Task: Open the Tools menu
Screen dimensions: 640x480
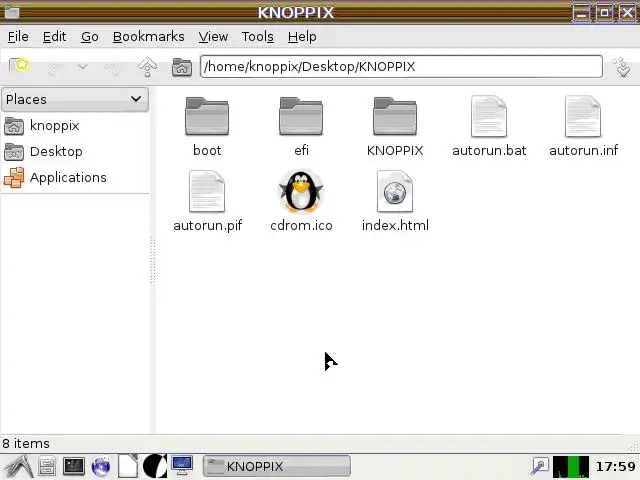Action: (258, 37)
